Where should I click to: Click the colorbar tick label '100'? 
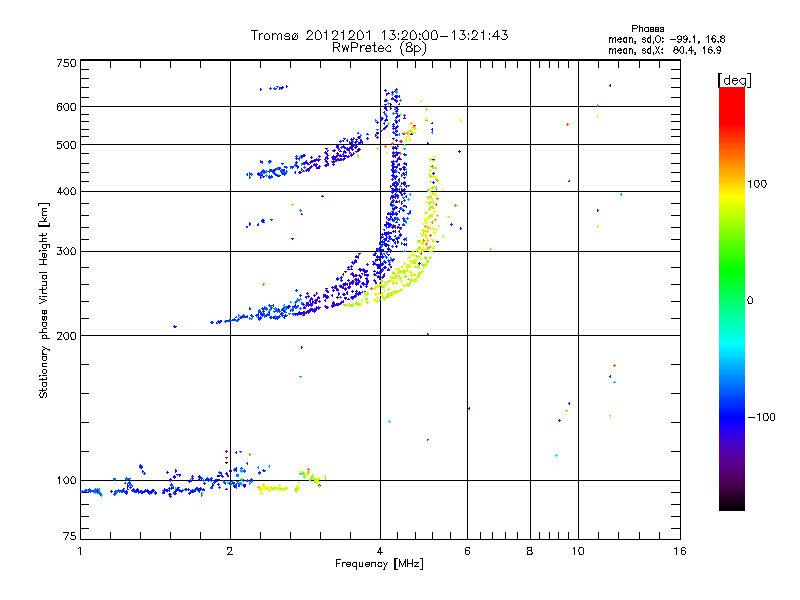tap(757, 184)
